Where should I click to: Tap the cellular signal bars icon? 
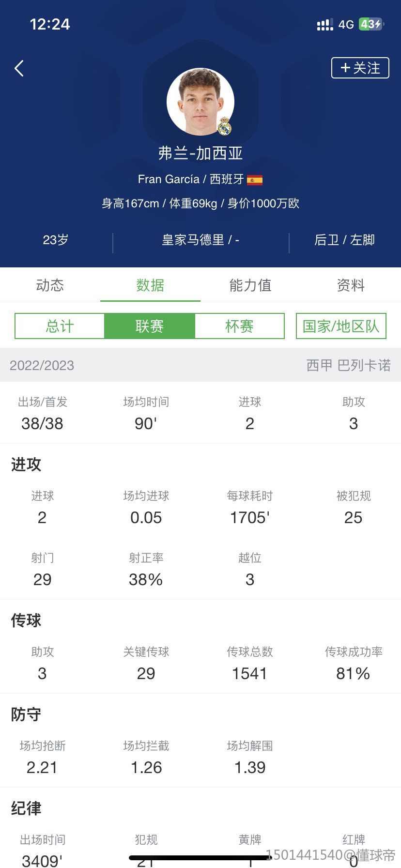pyautogui.click(x=324, y=25)
